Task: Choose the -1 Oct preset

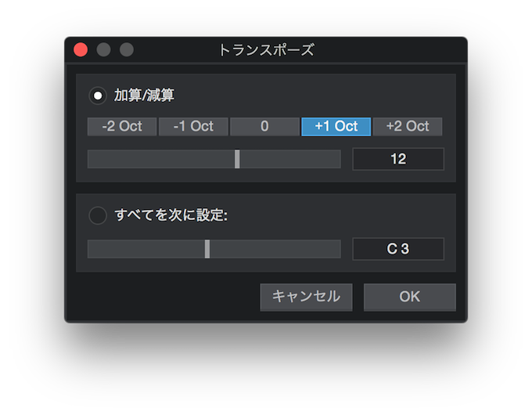Action: click(193, 127)
